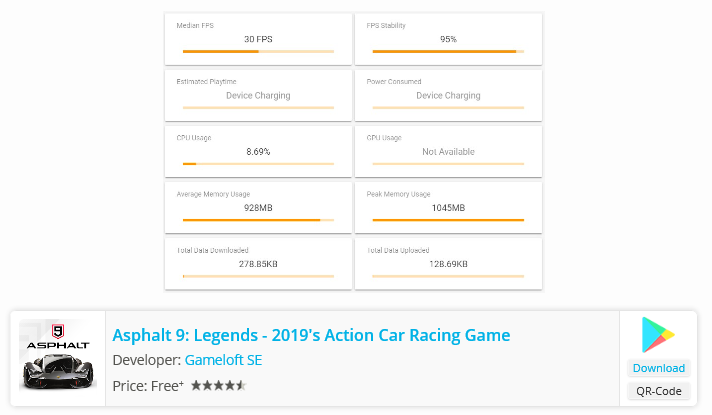Click the Price: Free label
The image size is (712, 415).
(x=148, y=385)
